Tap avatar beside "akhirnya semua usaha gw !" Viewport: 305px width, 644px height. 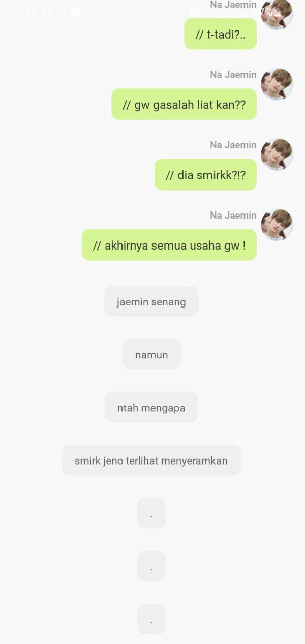pos(277,225)
